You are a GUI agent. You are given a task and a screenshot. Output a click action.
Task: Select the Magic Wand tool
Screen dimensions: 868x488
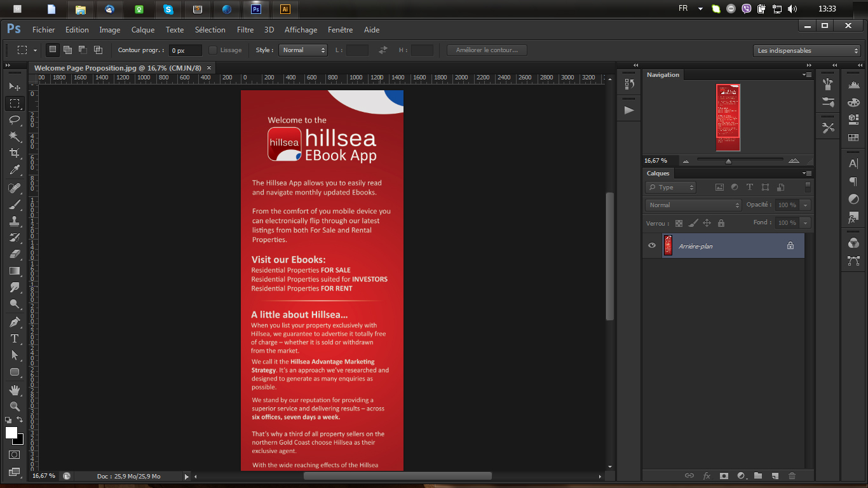(x=15, y=136)
